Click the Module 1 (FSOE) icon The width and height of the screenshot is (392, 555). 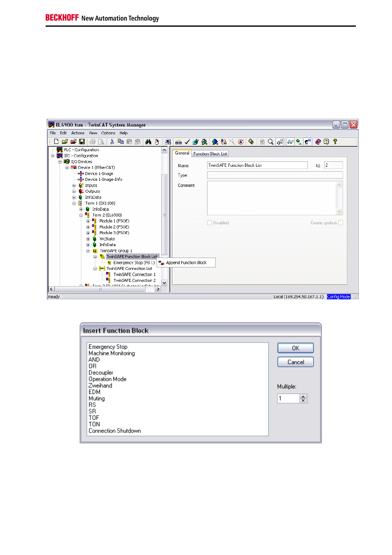[94, 221]
